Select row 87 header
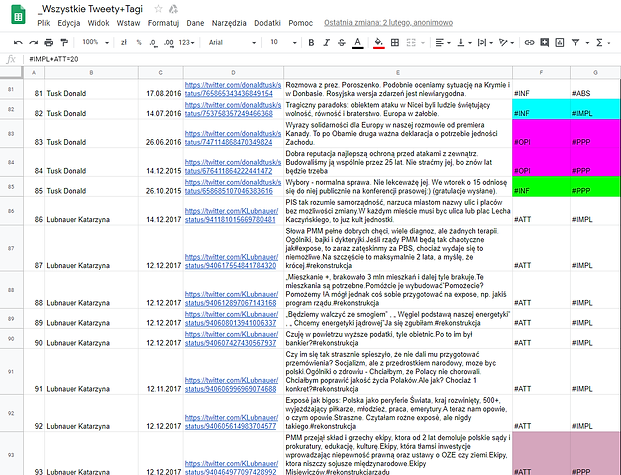 (11, 248)
